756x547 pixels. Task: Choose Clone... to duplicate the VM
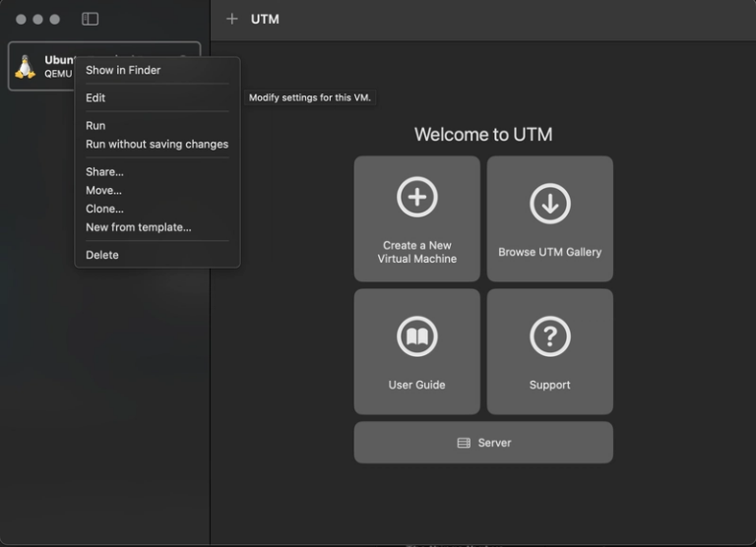tap(157, 209)
